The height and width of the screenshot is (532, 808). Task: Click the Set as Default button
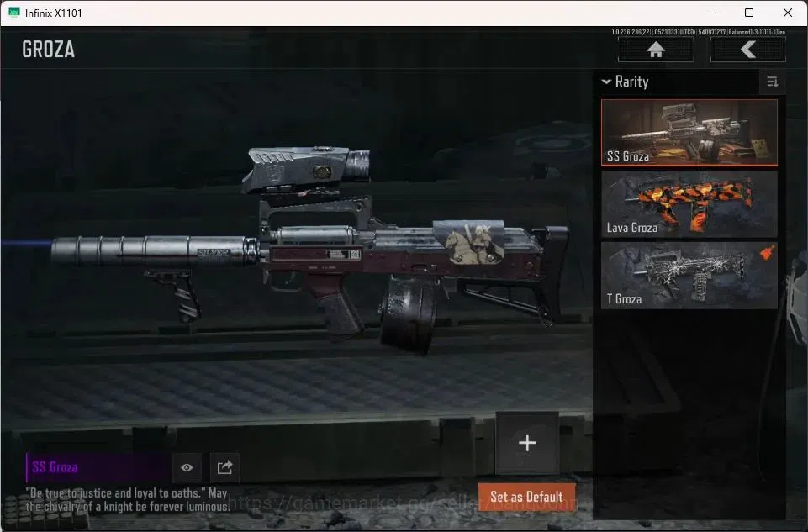pos(526,497)
